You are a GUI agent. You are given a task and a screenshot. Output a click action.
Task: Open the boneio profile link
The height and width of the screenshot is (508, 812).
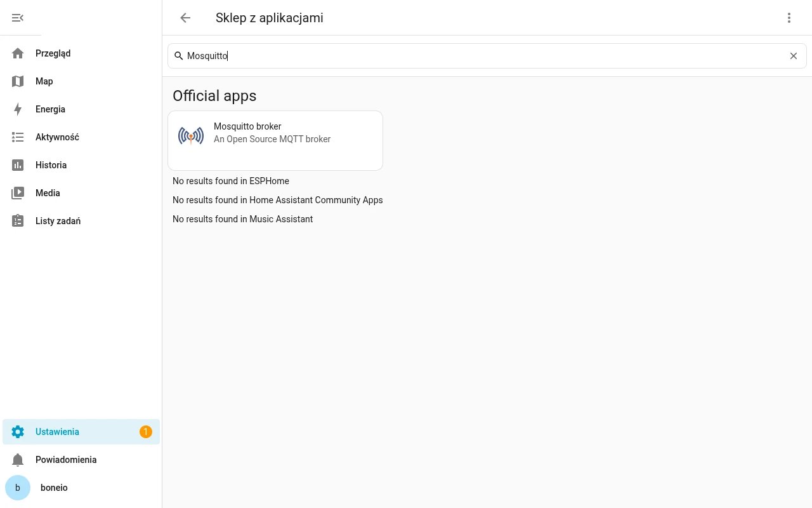coord(81,488)
